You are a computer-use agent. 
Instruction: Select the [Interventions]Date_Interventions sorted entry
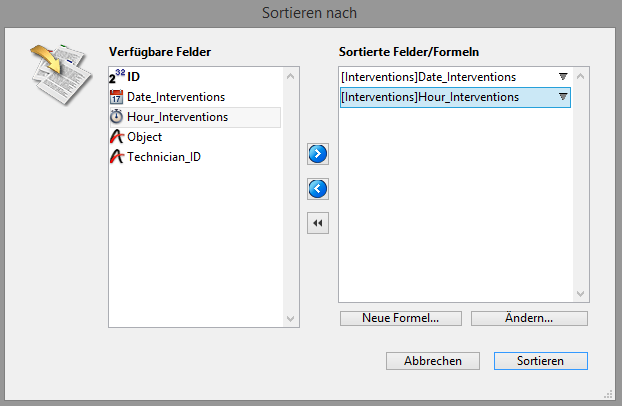tap(428, 77)
